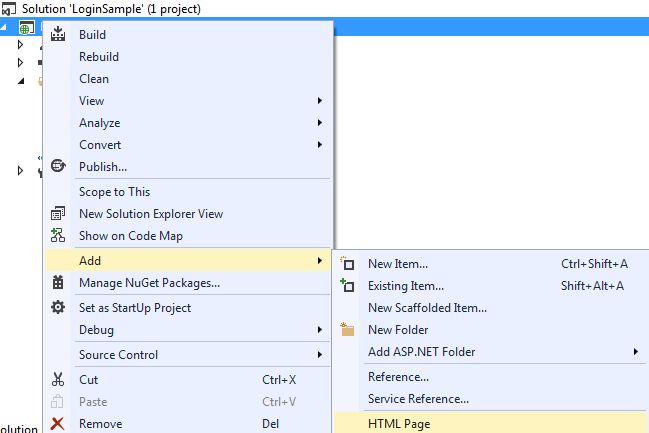Click the New Item icon in submenu
This screenshot has height=433, width=649.
348,264
